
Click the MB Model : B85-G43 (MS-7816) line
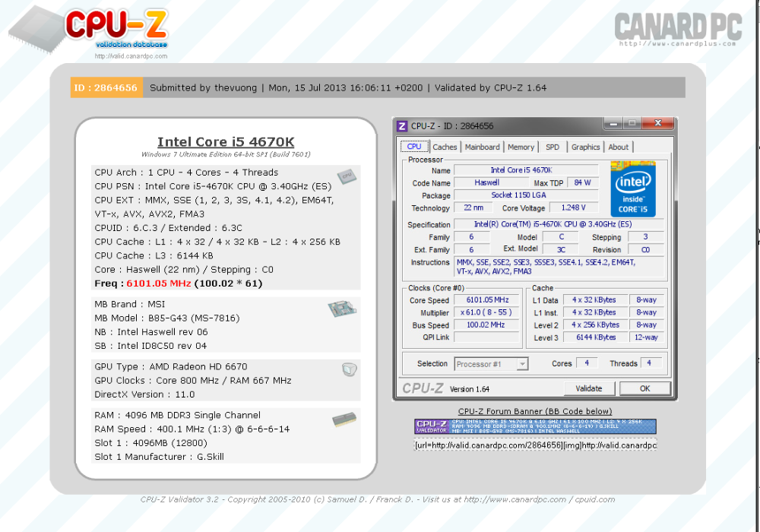tap(167, 318)
